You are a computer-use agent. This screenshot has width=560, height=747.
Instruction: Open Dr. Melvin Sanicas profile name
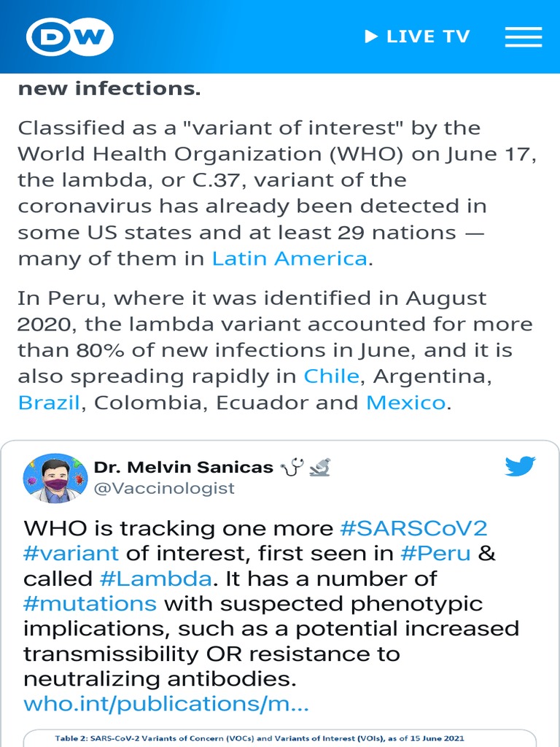coord(184,468)
